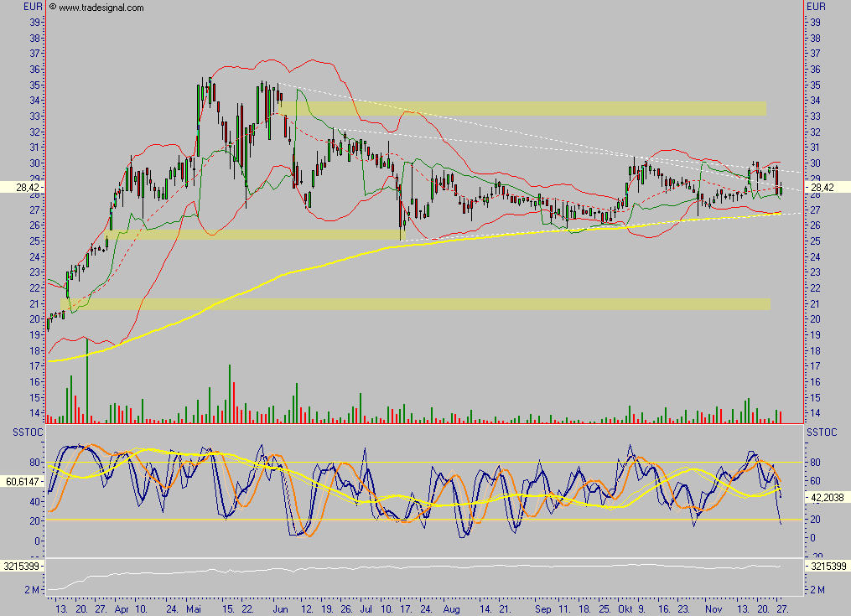
Task: Click the copyright symbol before www.tradesignal.com
Action: [53, 7]
